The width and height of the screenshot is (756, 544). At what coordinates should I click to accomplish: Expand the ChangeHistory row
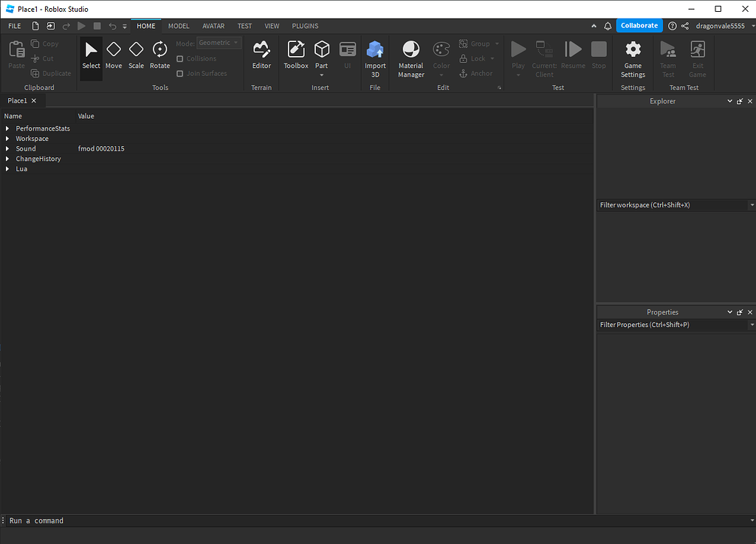point(7,159)
